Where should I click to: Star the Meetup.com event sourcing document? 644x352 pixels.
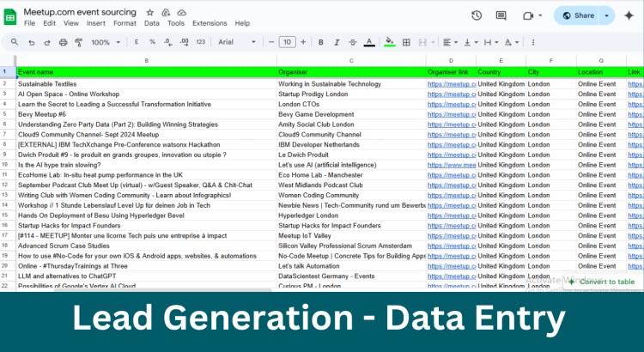[x=150, y=12]
